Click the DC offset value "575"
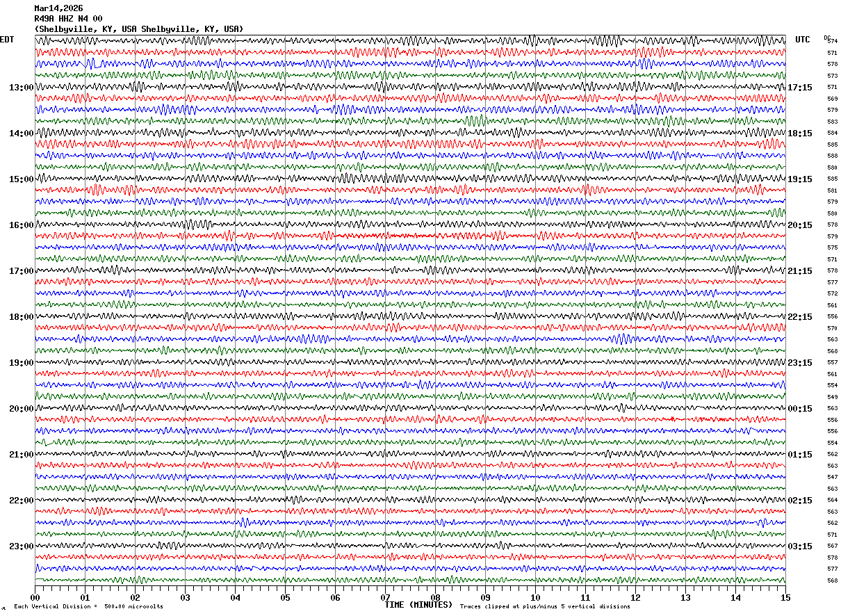 tap(832, 248)
